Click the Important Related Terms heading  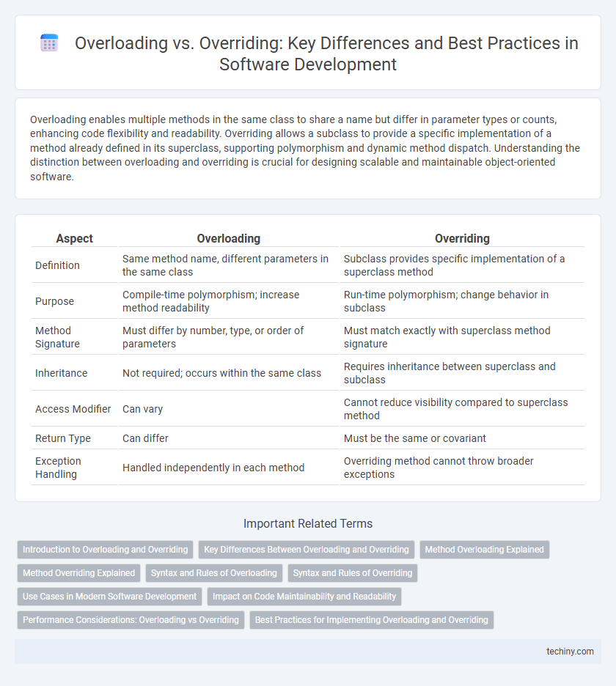coord(308,524)
